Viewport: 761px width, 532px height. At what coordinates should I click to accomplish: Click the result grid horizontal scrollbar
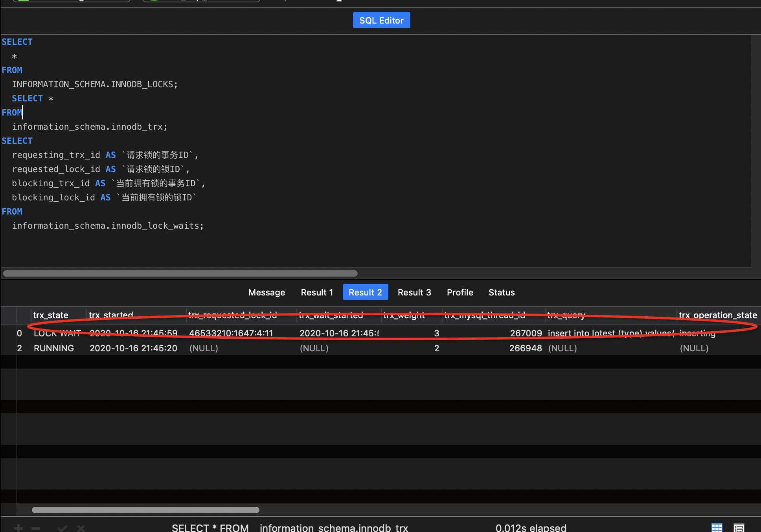[x=145, y=510]
